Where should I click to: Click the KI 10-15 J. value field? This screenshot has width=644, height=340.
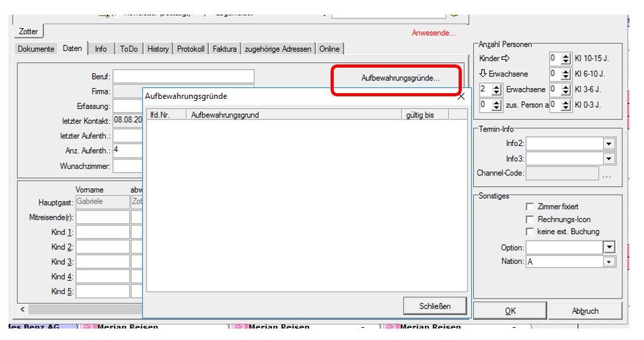pyautogui.click(x=555, y=59)
